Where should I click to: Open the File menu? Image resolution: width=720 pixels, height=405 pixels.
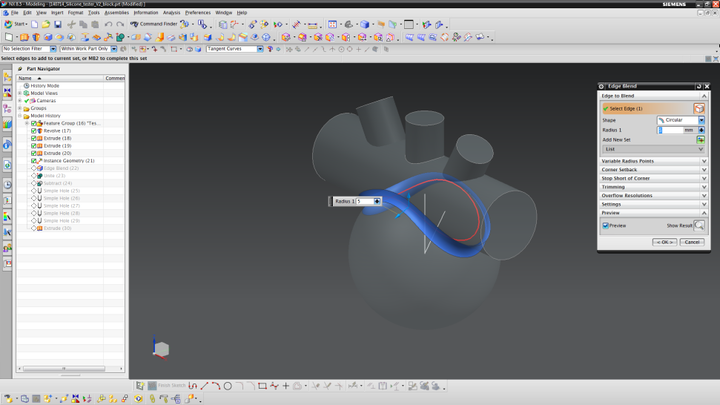coord(15,13)
